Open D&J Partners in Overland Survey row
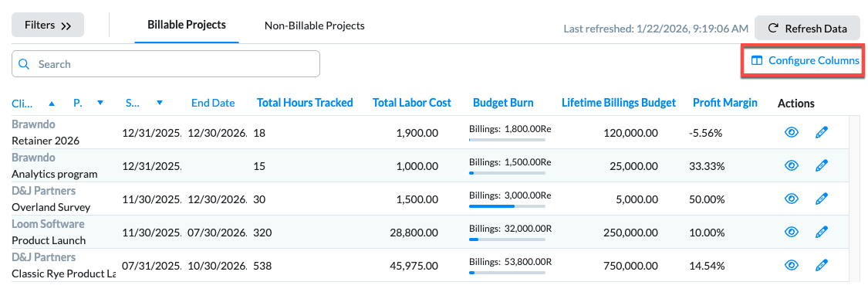 [x=44, y=191]
